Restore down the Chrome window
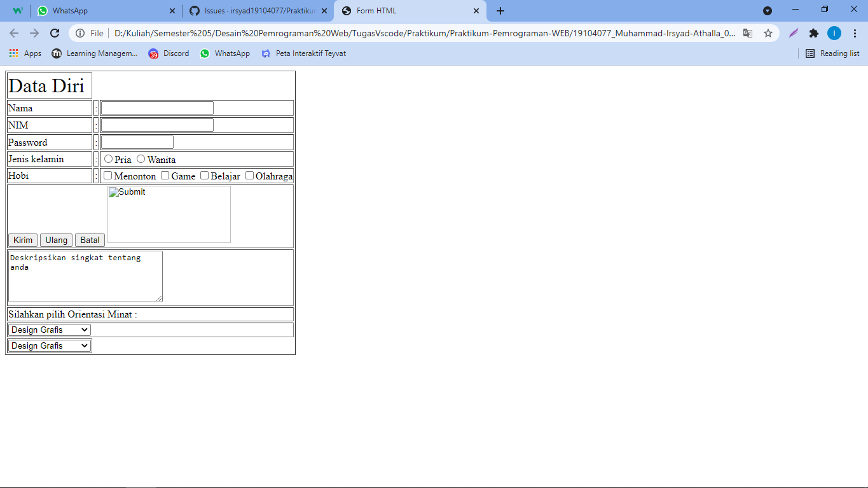 click(x=825, y=10)
